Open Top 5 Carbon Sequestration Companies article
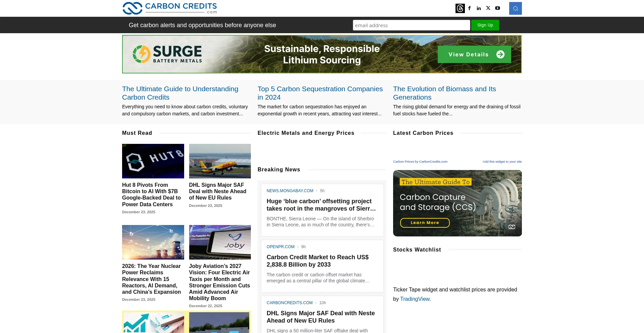Screen dimensions: 644x333 320,93
